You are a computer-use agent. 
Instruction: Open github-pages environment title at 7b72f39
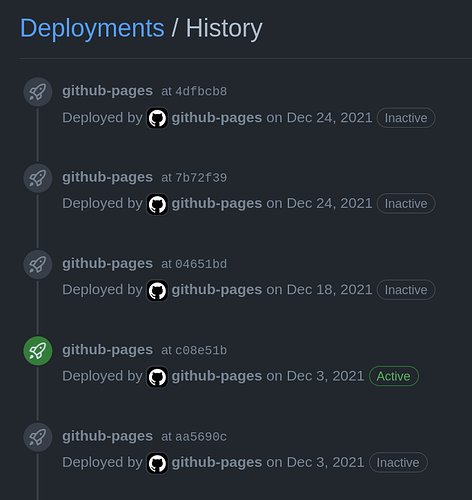click(x=108, y=177)
